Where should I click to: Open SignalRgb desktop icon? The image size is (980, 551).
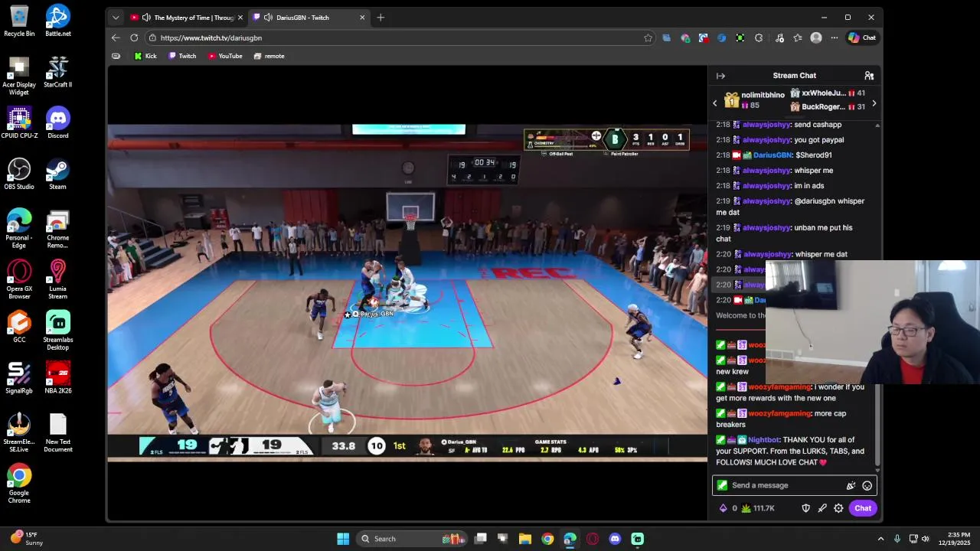click(x=19, y=378)
